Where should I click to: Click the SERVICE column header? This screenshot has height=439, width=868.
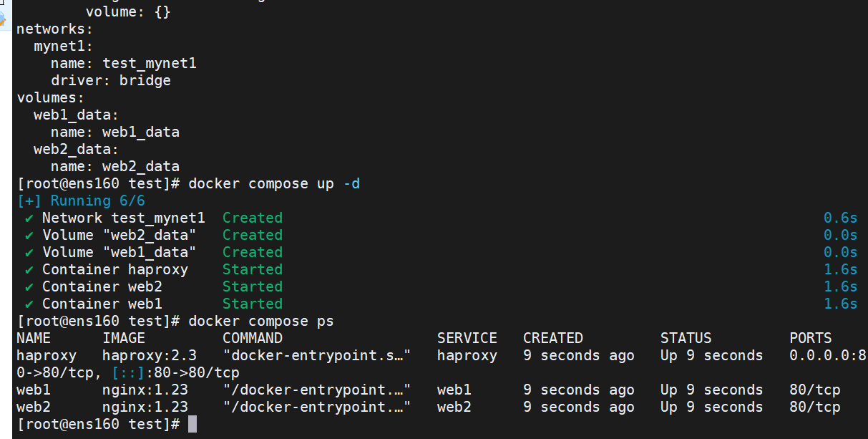(x=467, y=338)
